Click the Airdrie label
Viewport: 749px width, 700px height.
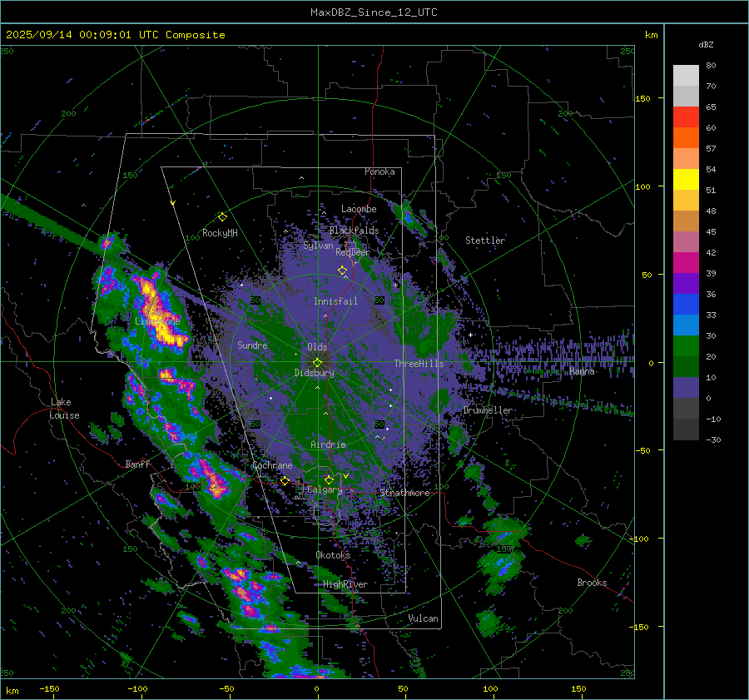point(328,444)
